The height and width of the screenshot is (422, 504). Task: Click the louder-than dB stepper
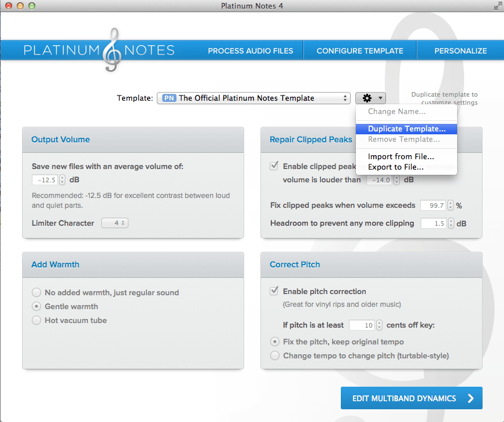(x=397, y=180)
